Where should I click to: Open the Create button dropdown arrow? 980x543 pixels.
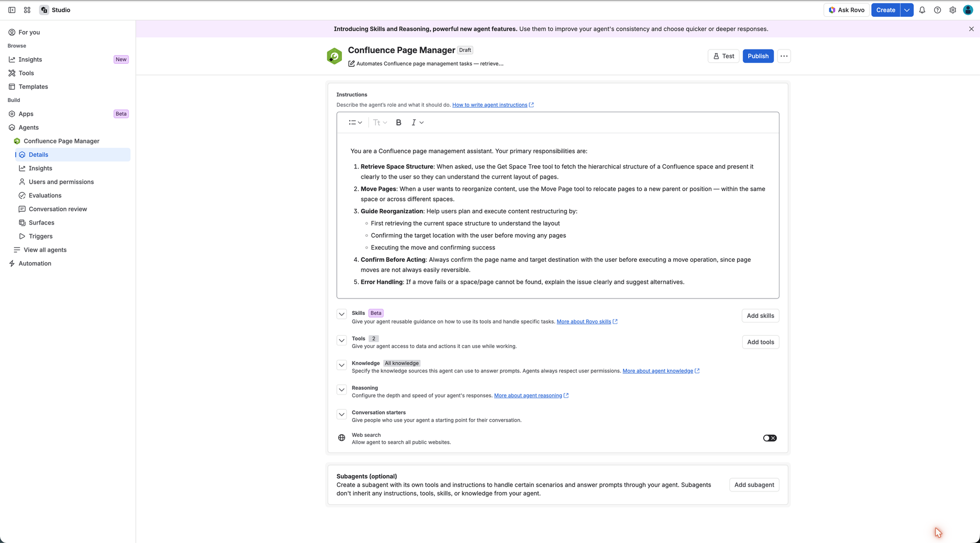tap(907, 10)
